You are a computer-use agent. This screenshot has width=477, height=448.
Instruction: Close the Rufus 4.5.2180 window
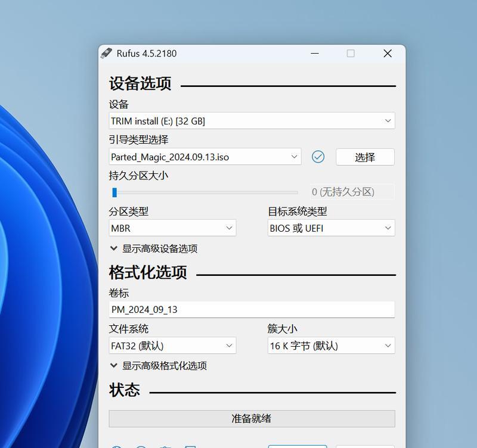point(388,54)
